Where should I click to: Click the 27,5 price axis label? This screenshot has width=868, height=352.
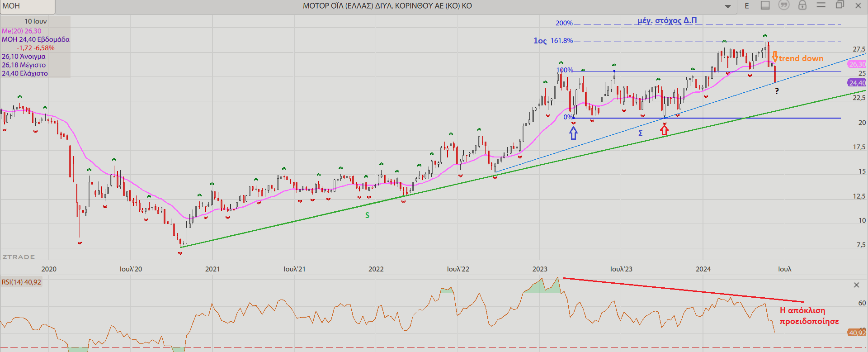(859, 49)
